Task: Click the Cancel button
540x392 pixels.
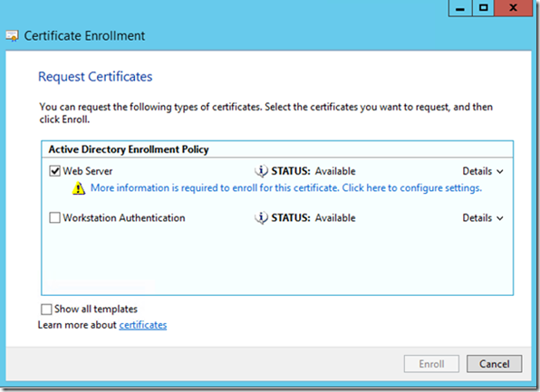Action: click(494, 364)
